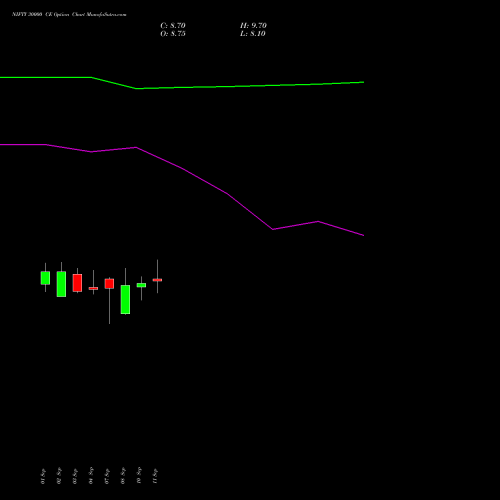The width and height of the screenshot is (500, 500).
Task: Click the low value 'L: 8.10'
Action: (253, 34)
